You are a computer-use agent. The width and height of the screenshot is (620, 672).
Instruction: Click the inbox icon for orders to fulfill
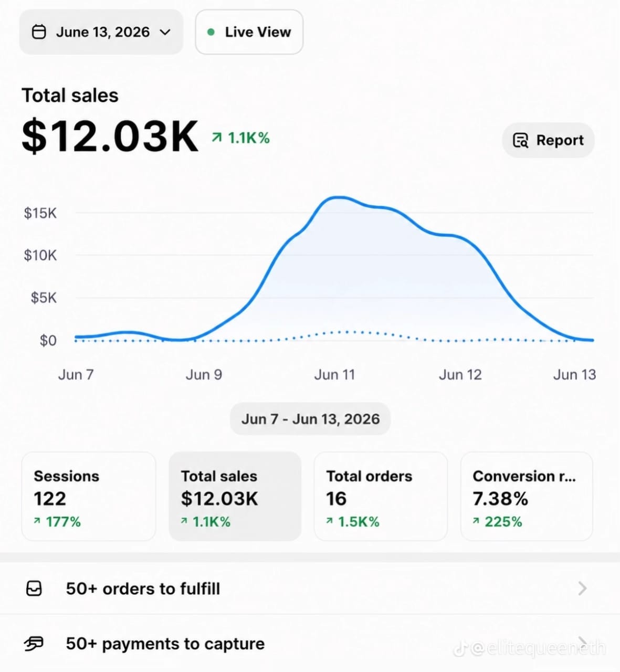click(34, 589)
